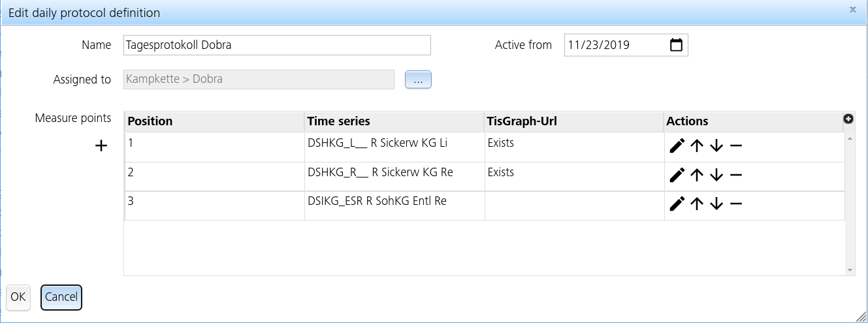
Task: Confirm the dialog with OK
Action: point(18,297)
